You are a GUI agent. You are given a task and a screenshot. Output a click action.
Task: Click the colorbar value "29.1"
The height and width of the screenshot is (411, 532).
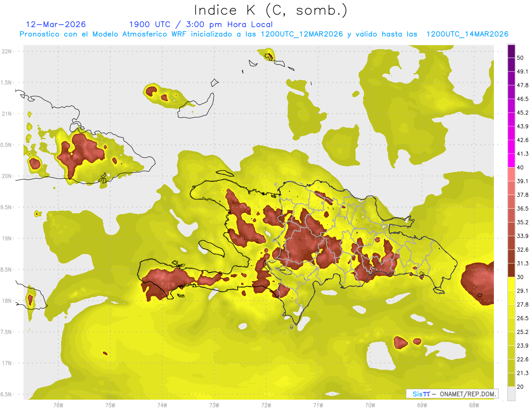point(523,290)
